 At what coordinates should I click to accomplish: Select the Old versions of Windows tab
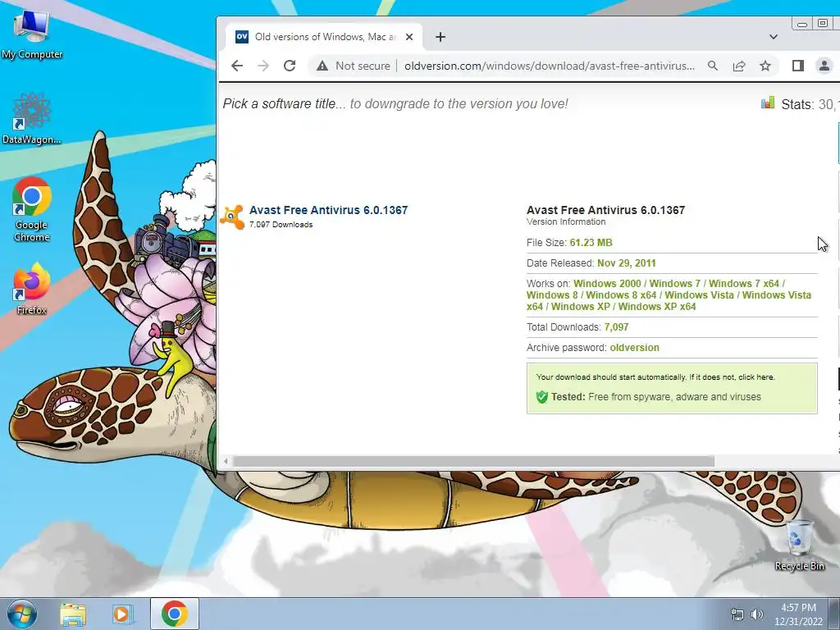[324, 37]
